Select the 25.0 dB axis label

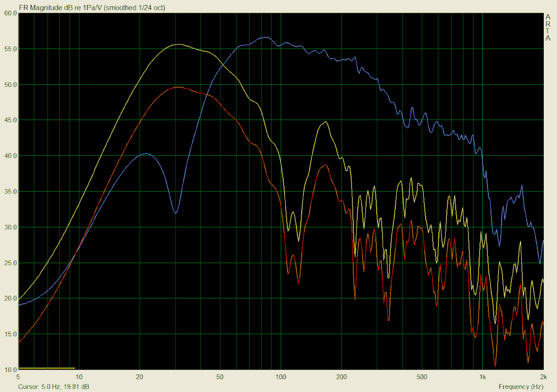point(10,263)
